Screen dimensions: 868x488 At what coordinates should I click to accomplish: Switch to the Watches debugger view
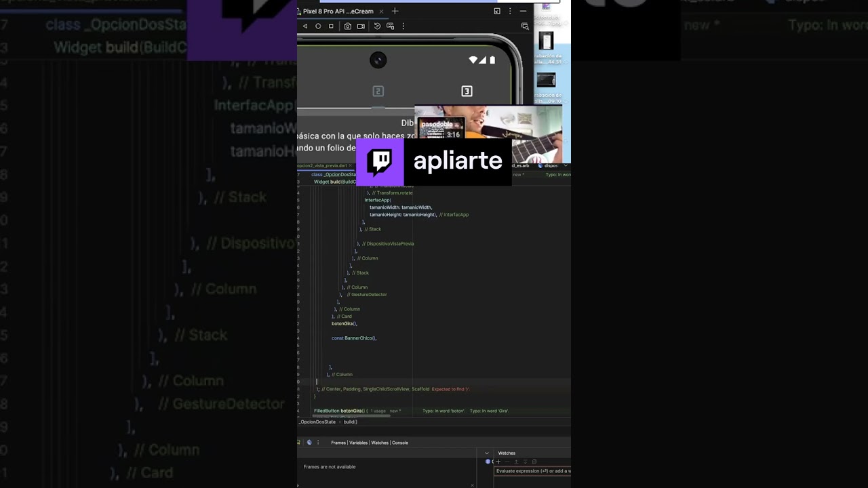380,443
